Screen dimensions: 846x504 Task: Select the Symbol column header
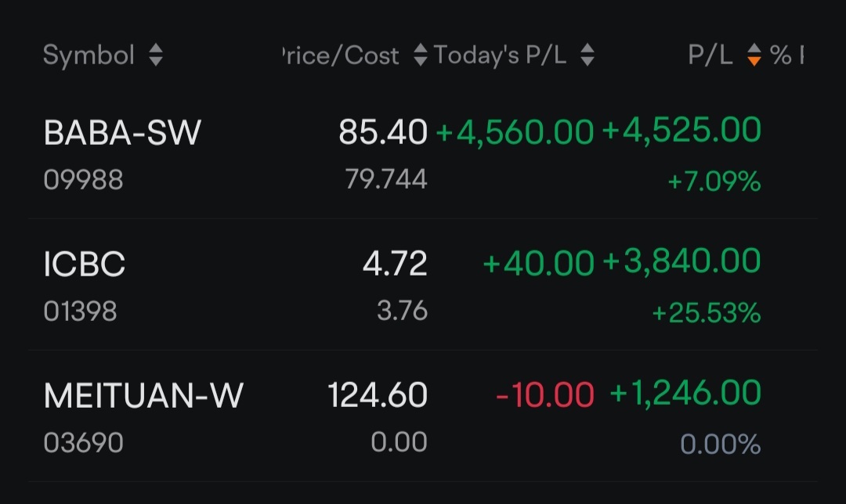click(89, 55)
